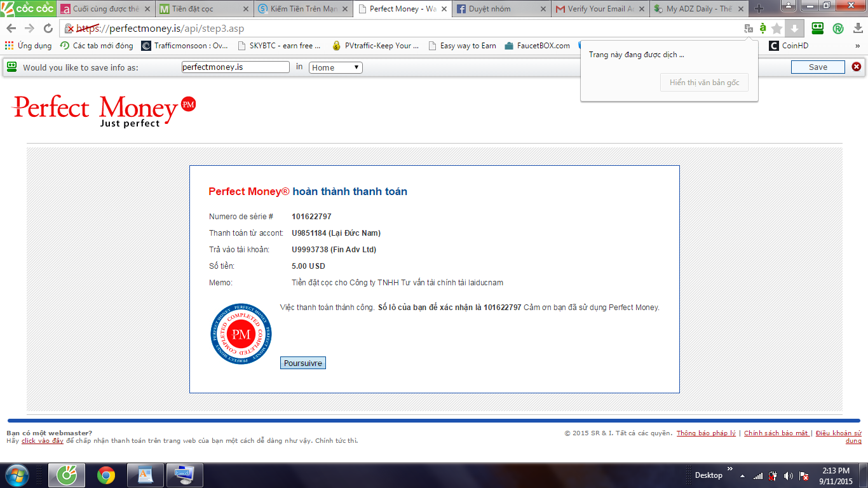Close the Tiền đặt cọc tab
The width and height of the screenshot is (868, 488).
(x=246, y=10)
